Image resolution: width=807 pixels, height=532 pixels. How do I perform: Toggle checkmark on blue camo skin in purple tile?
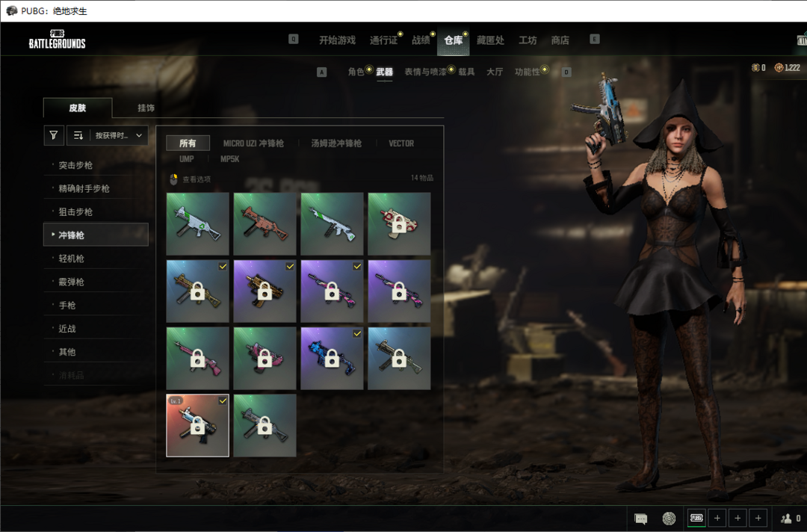pos(357,333)
